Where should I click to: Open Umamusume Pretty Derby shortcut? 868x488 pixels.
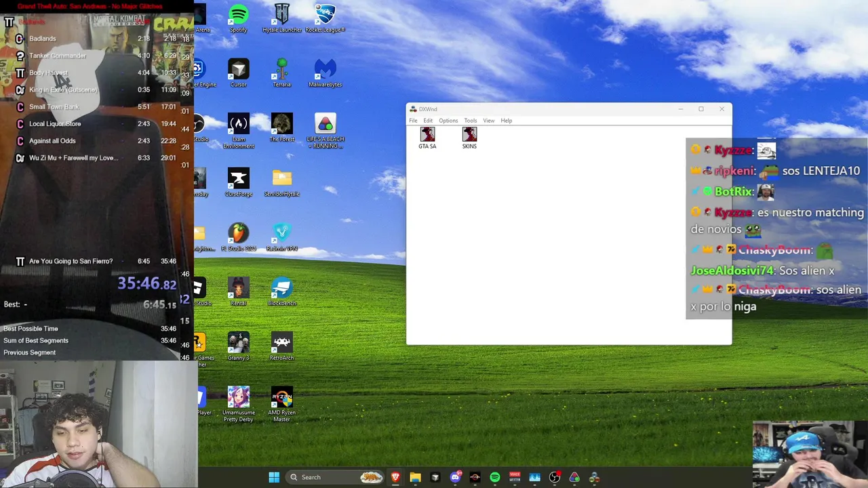click(238, 405)
